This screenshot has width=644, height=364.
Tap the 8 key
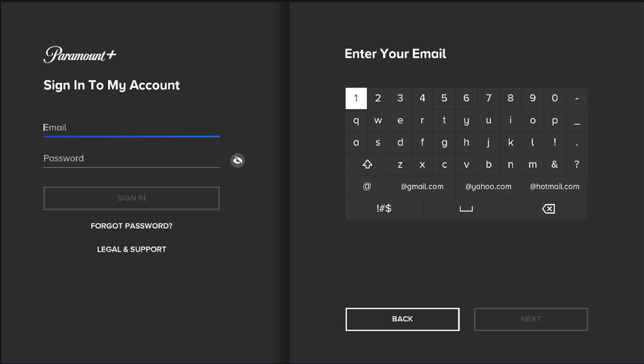(511, 99)
